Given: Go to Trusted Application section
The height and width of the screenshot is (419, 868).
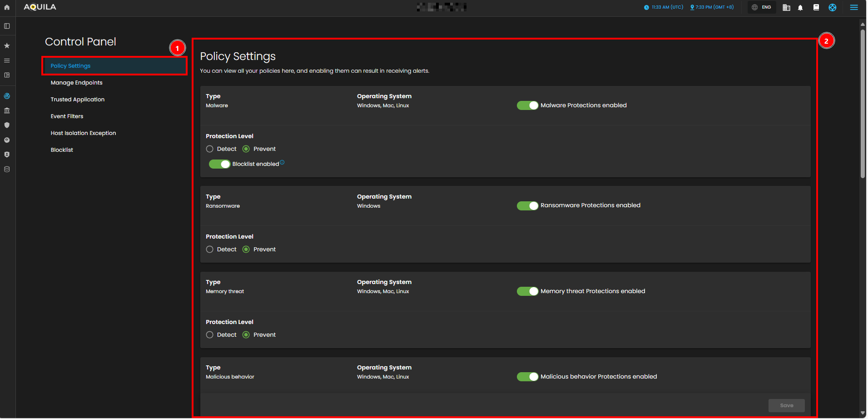Looking at the screenshot, I should (78, 100).
